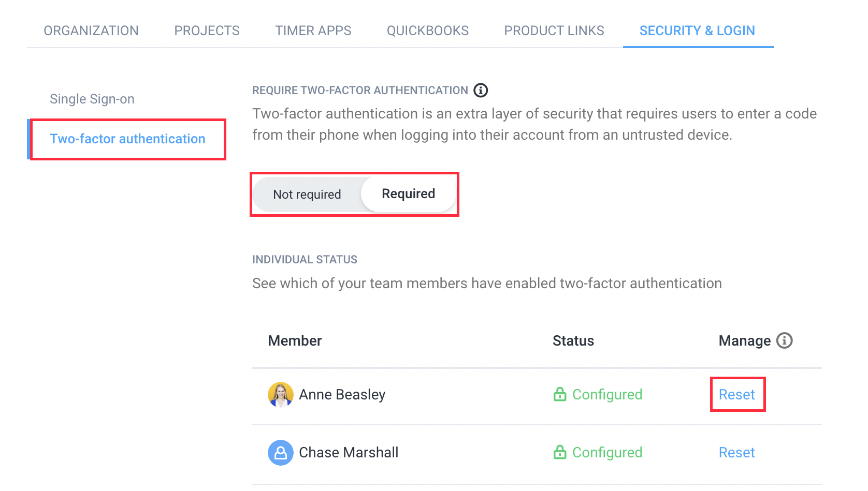Open the QuickBooks tab
Viewport: 868px width, 491px height.
coord(427,31)
